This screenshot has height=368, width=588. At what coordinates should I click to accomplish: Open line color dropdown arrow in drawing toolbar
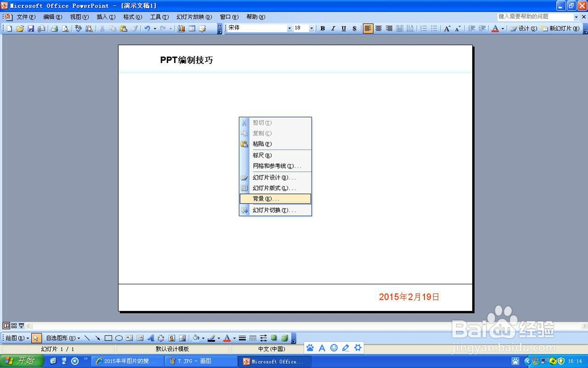click(x=219, y=338)
